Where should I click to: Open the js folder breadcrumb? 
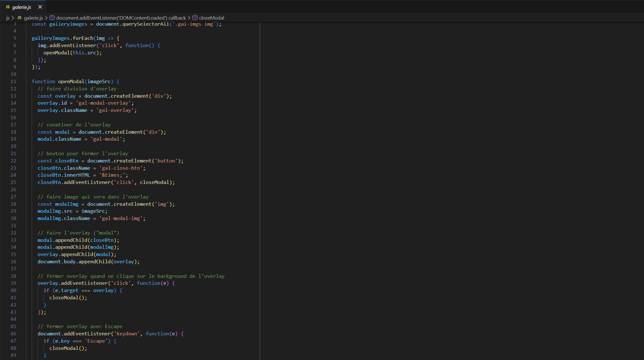coord(8,18)
